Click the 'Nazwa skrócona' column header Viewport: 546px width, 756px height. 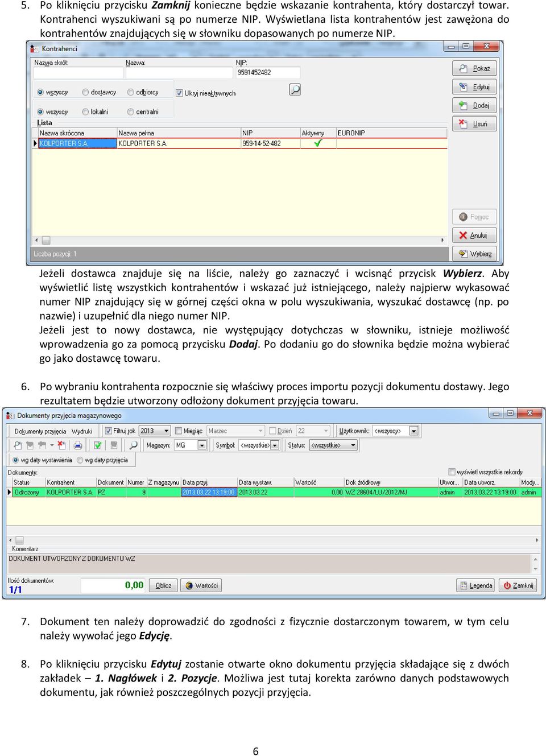coord(77,133)
